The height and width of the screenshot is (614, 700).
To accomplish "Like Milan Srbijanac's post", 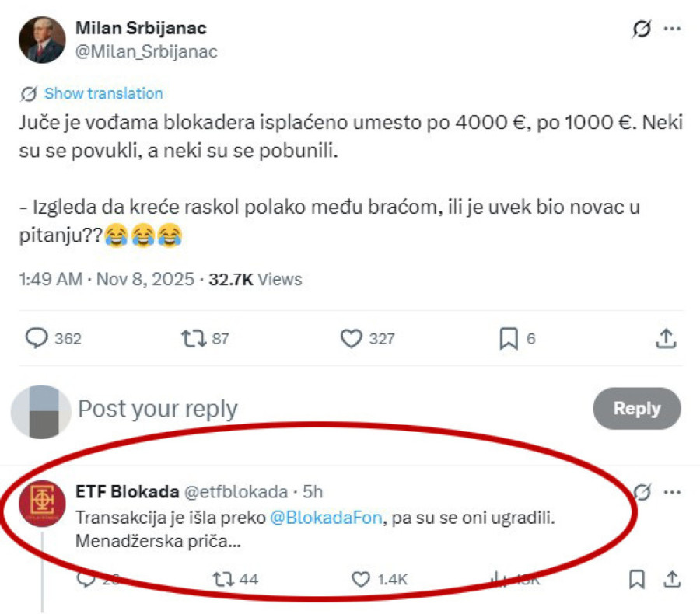I will pos(352,337).
